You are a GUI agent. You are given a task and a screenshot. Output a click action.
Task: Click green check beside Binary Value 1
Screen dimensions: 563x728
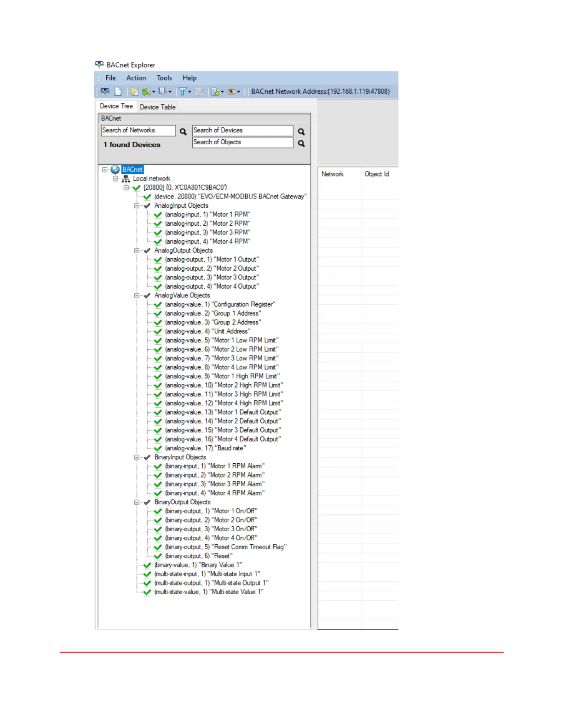pyautogui.click(x=147, y=565)
